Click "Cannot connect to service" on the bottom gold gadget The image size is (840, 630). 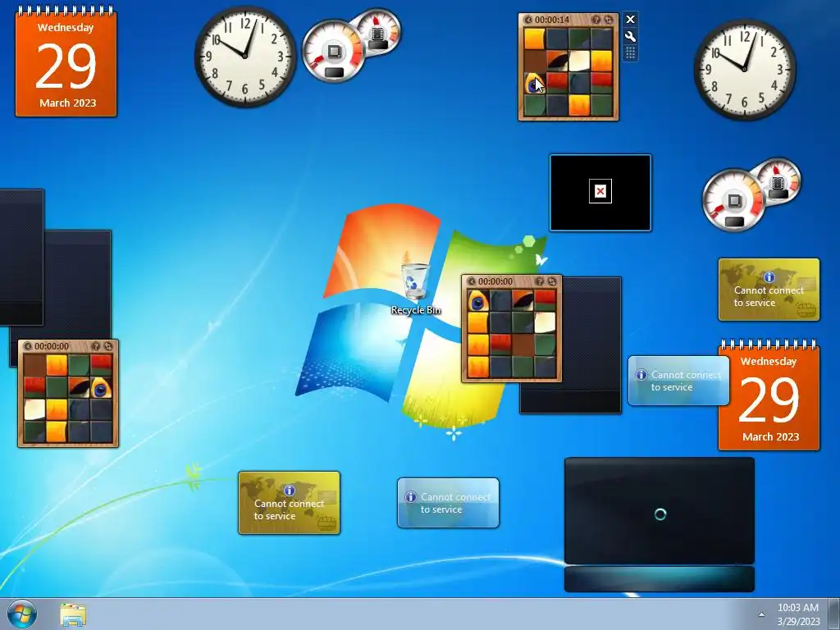click(x=289, y=509)
